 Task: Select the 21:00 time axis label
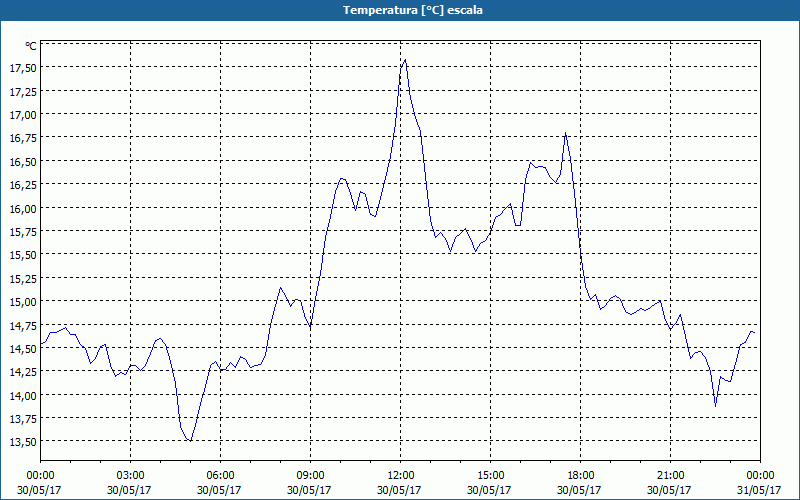[x=670, y=476]
